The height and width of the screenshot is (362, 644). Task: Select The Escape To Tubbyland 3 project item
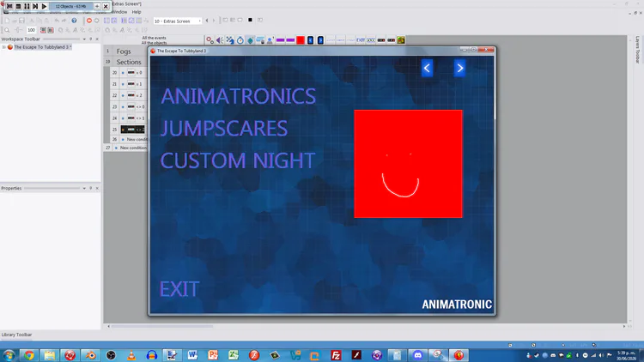click(43, 47)
